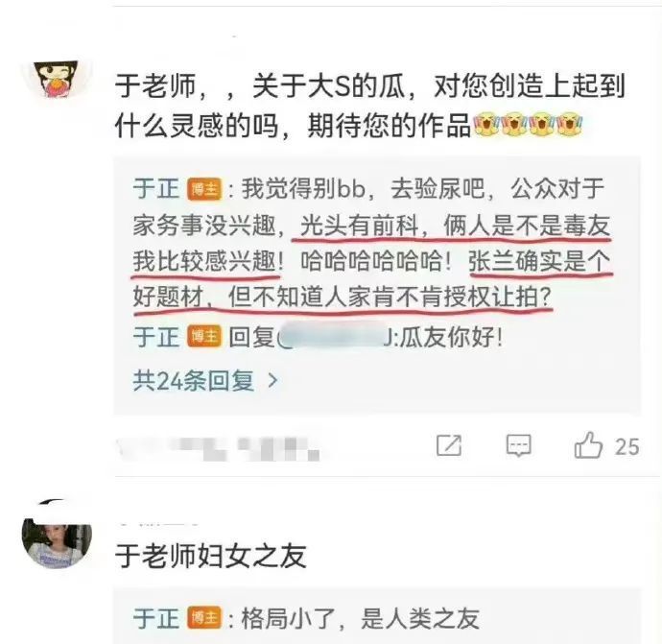Image resolution: width=662 pixels, height=644 pixels.
Task: Click the orange 博主 badge in first reply
Action: pos(204,189)
